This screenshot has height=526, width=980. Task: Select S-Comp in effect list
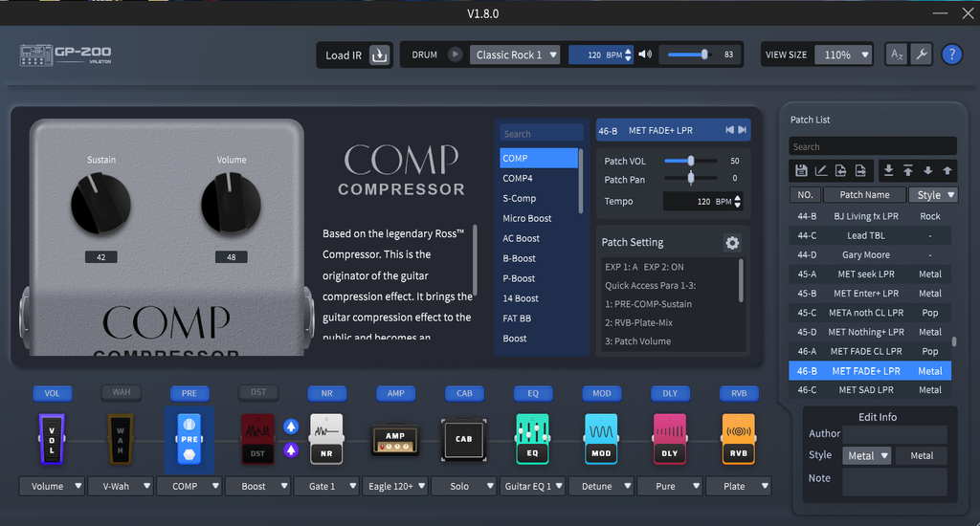(x=539, y=198)
